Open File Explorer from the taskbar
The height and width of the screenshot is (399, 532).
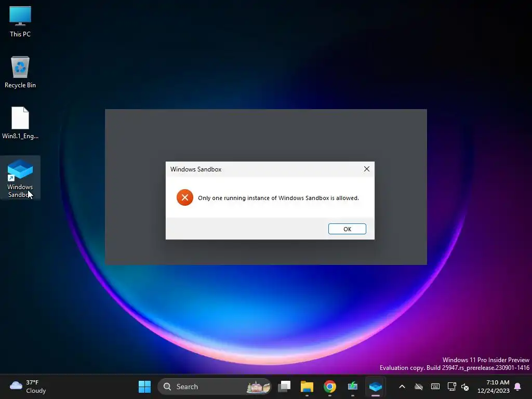[x=307, y=387]
